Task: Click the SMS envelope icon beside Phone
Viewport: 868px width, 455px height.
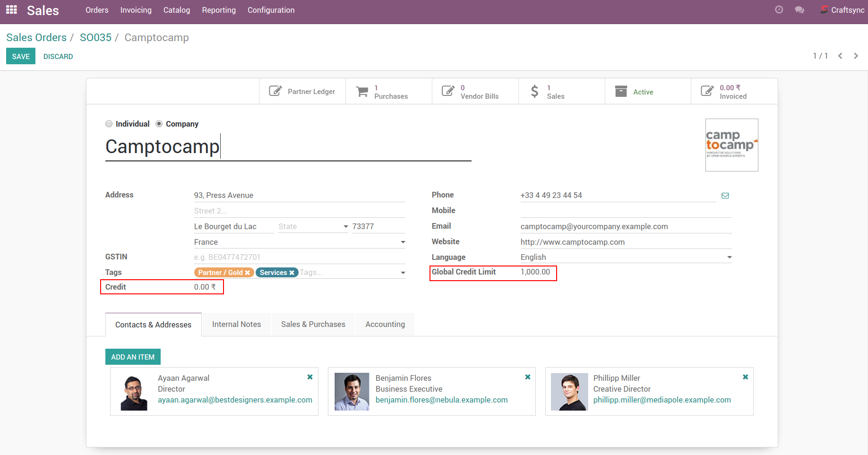Action: [725, 196]
